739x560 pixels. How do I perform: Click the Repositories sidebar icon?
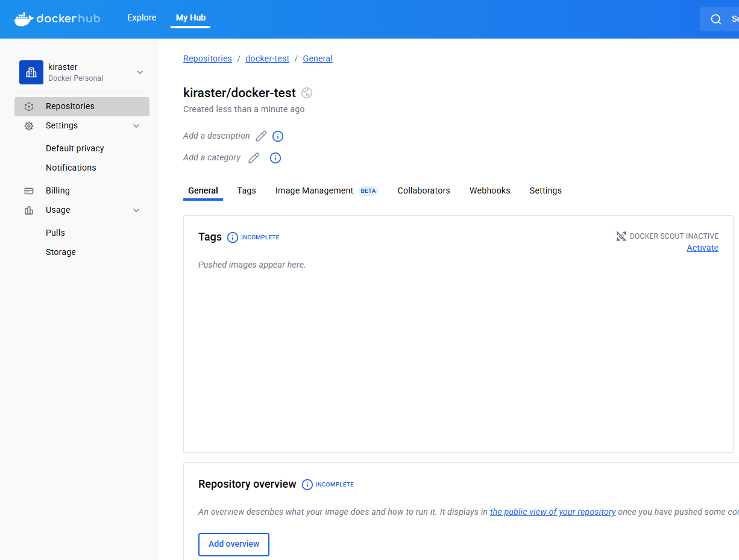click(29, 107)
